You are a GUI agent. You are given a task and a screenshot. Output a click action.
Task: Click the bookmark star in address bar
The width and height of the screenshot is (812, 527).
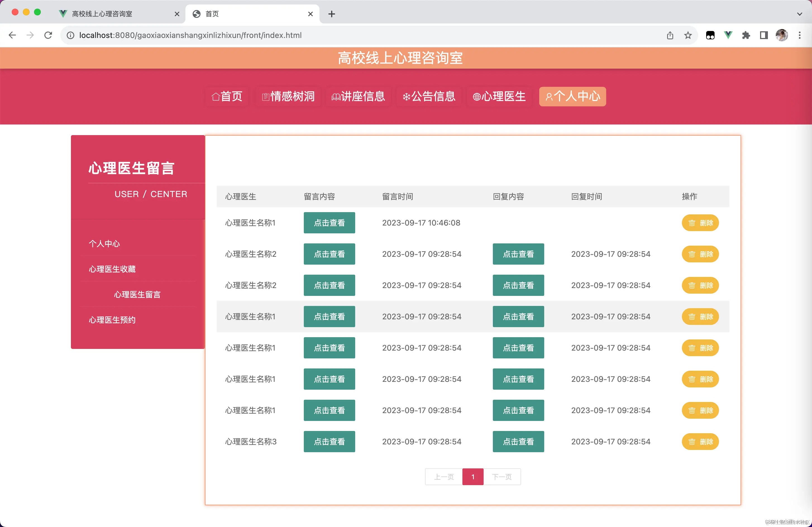pos(688,35)
